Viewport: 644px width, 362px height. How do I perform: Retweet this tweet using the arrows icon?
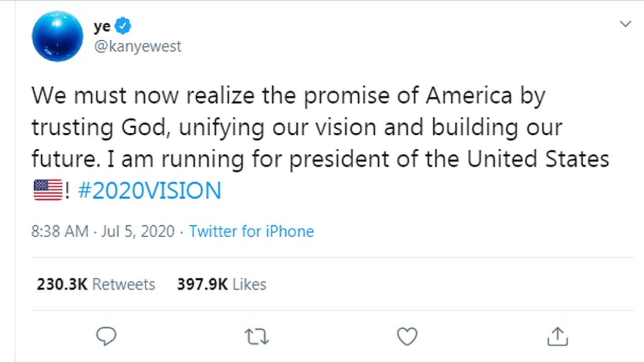coord(257,336)
